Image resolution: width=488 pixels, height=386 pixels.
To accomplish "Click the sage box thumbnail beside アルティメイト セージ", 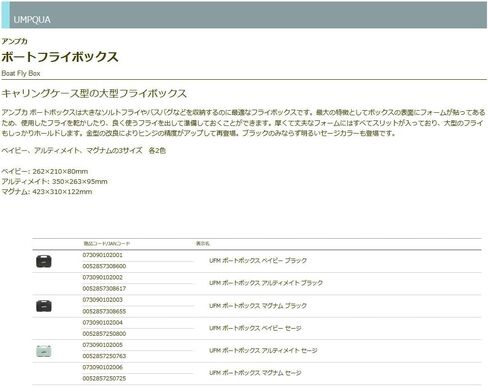I will (x=44, y=351).
